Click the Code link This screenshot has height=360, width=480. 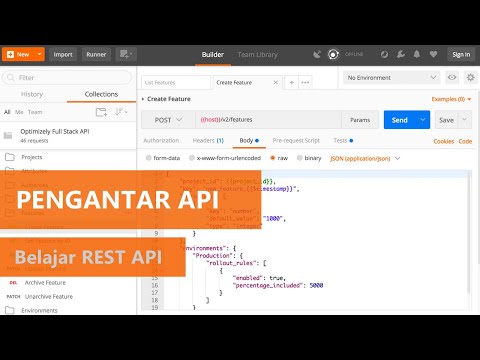coord(465,141)
